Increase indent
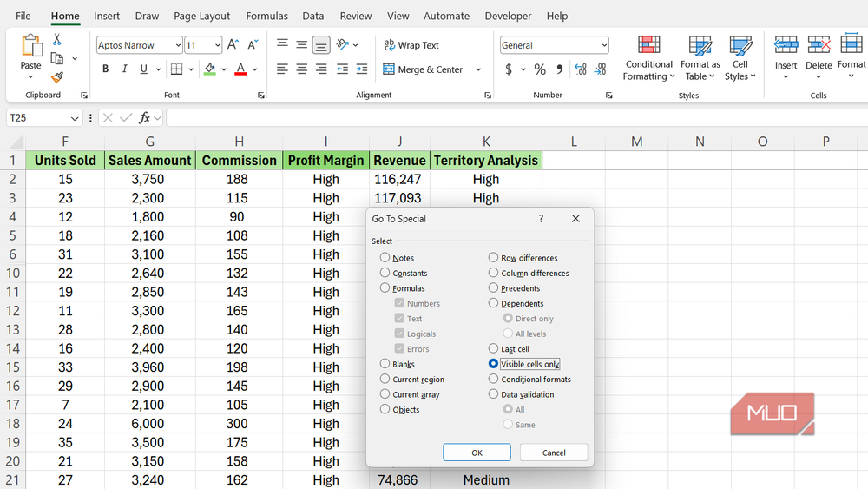 (362, 69)
